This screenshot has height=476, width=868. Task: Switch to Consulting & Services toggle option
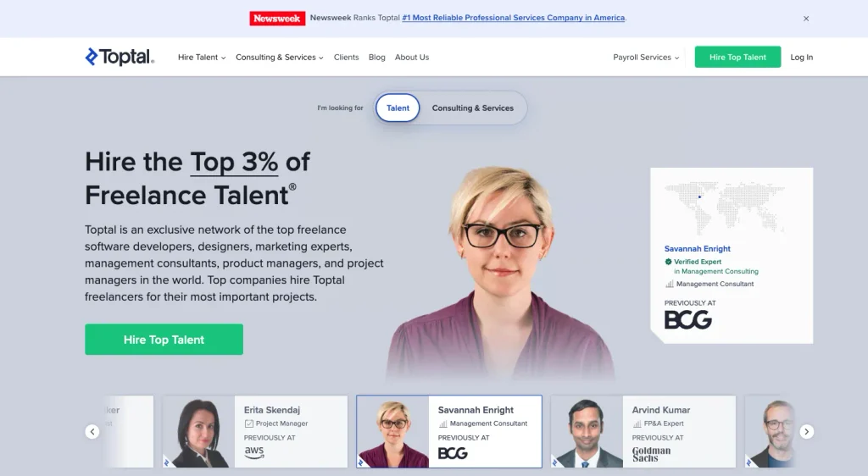pos(473,108)
